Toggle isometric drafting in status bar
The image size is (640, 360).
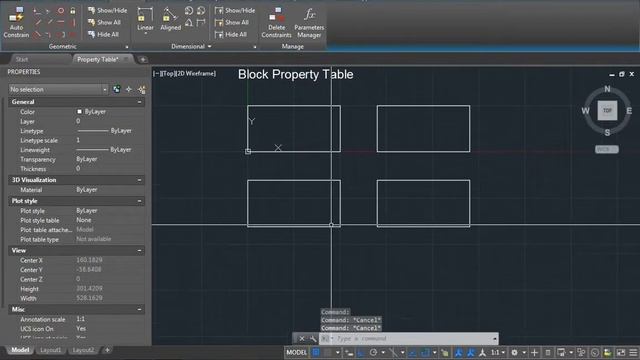pos(393,352)
